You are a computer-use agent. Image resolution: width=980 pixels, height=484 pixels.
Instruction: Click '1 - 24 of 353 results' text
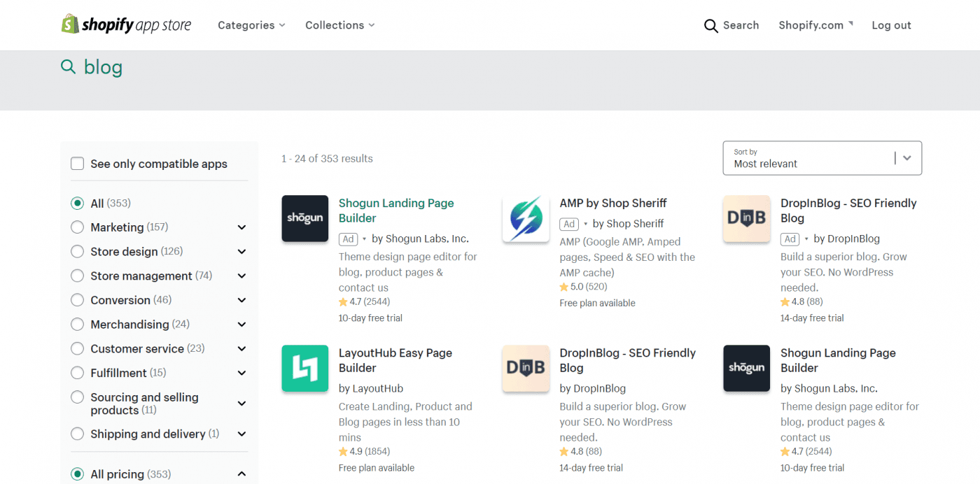(x=327, y=159)
